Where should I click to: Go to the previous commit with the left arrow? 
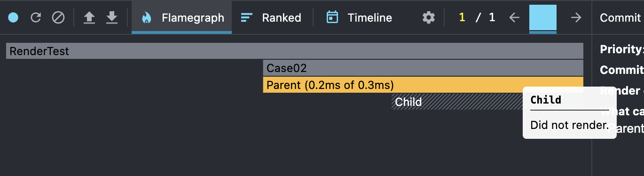coord(515,18)
